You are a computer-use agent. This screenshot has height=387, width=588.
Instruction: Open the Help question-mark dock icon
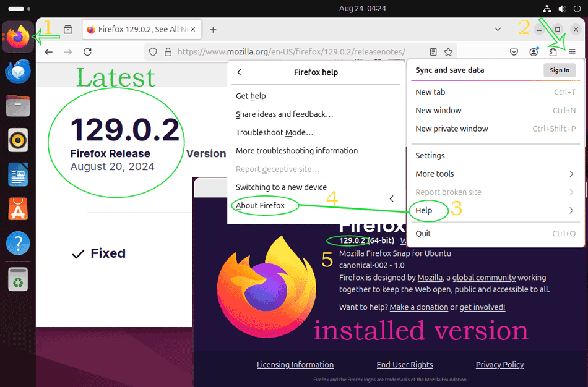pos(17,243)
